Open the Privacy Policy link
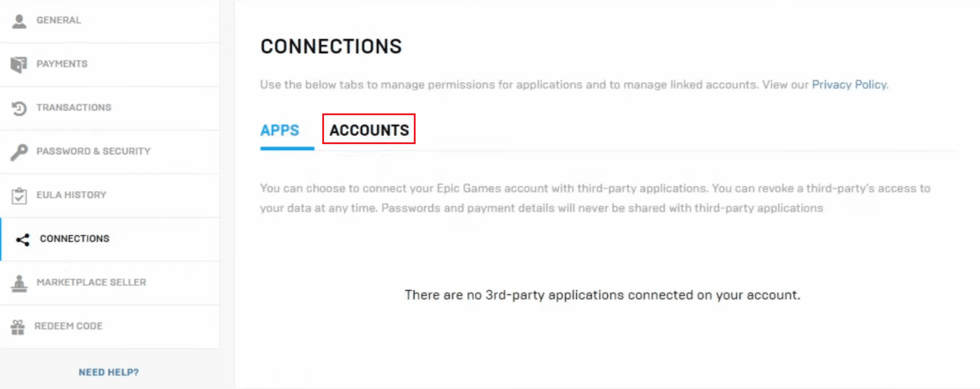This screenshot has width=980, height=389. (849, 84)
